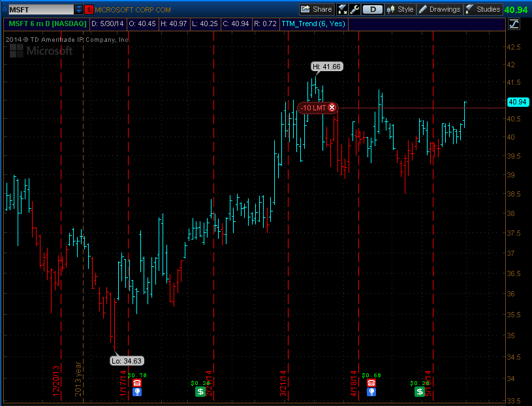Viewport: 532px width, 406px height.
Task: Click the red number 1 link box
Action: 89,10
